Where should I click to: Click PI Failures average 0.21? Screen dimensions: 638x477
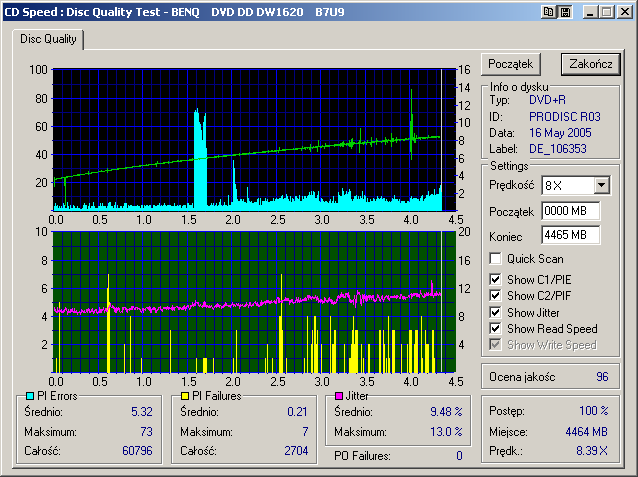pos(297,412)
